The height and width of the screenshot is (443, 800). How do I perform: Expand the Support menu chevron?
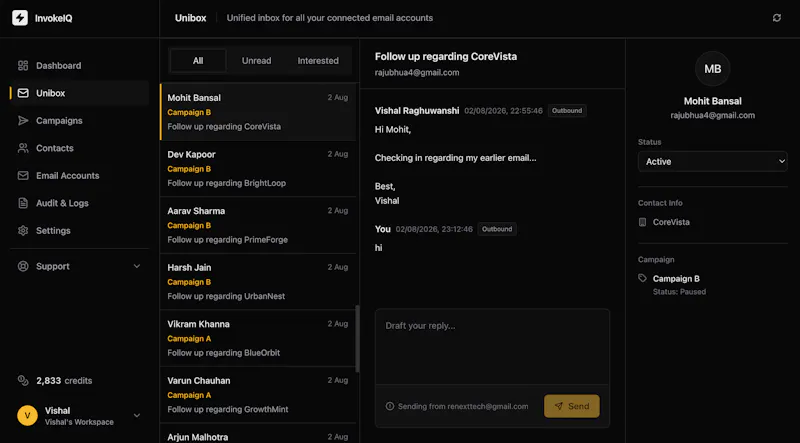point(137,266)
